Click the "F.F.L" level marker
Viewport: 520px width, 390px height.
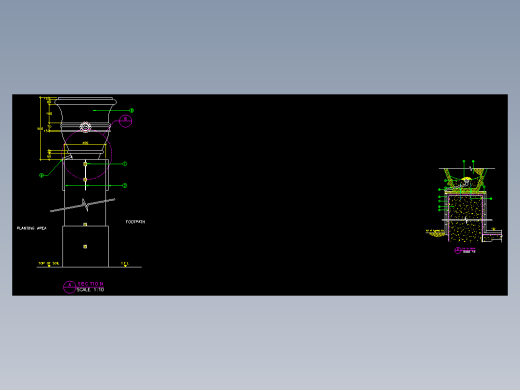point(125,264)
